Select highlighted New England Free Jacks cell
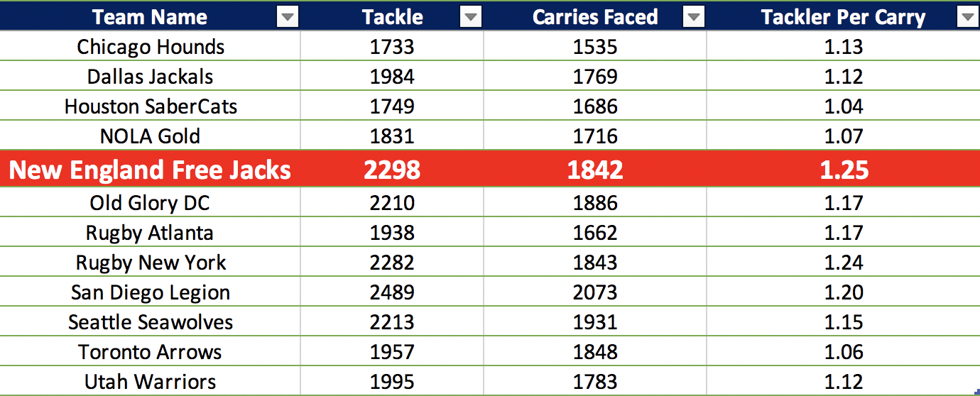This screenshot has height=396, width=980. 150,170
